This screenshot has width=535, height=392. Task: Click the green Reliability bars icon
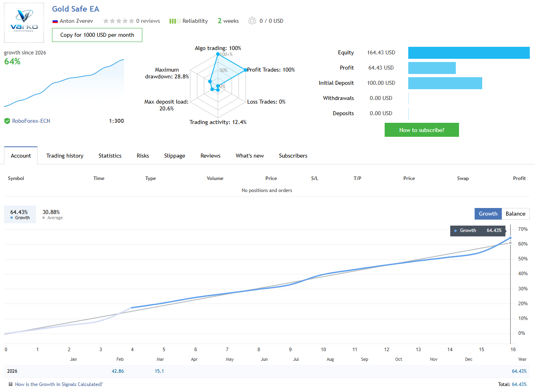174,21
